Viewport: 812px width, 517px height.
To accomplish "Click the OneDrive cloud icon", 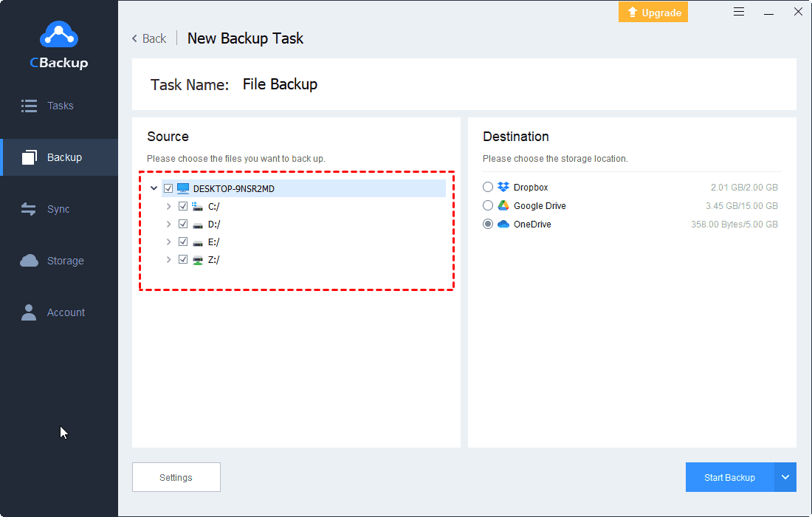I will [503, 225].
